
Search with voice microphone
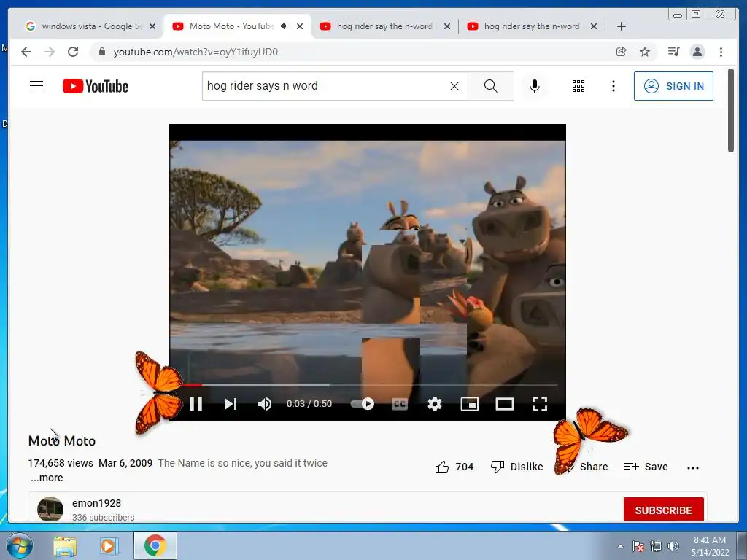pos(535,86)
